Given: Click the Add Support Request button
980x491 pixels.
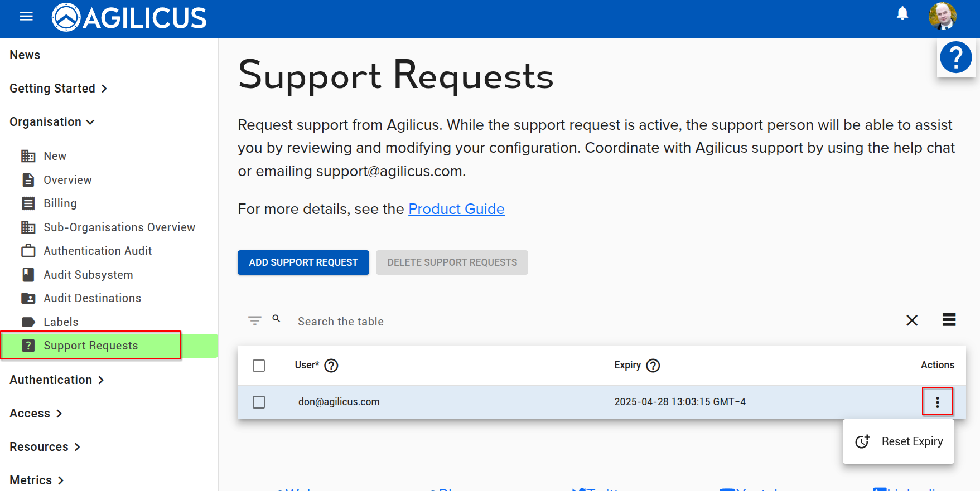Looking at the screenshot, I should (x=303, y=262).
